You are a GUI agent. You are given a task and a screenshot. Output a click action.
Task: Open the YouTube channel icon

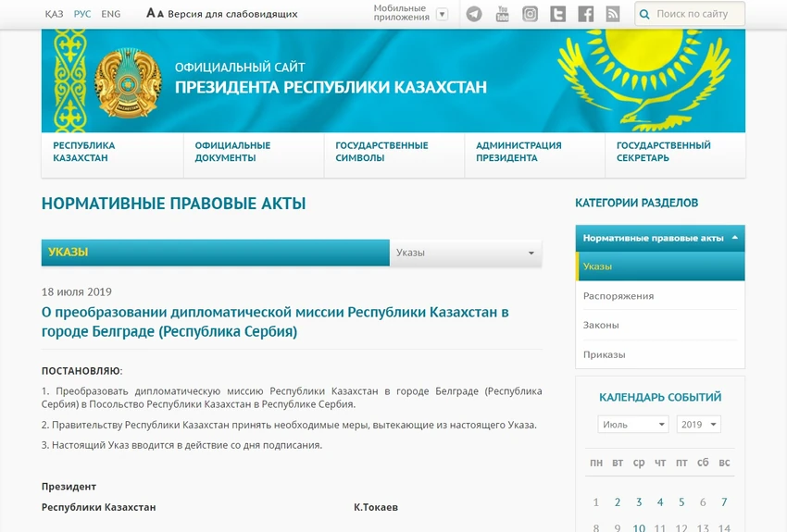[x=502, y=14]
